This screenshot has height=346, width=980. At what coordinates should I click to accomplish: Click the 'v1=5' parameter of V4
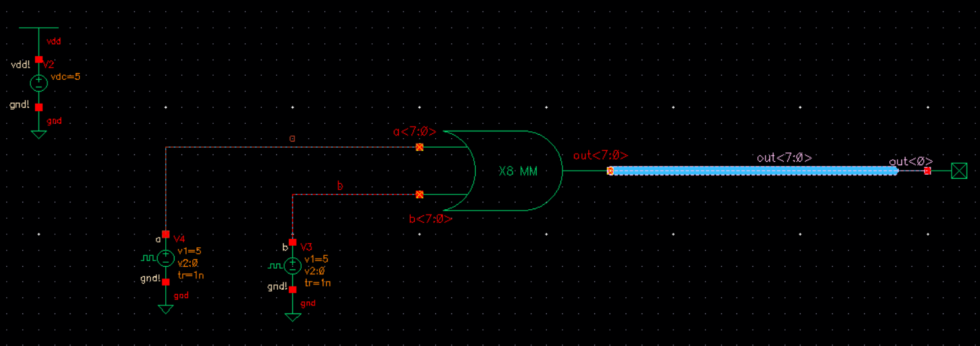[190, 251]
